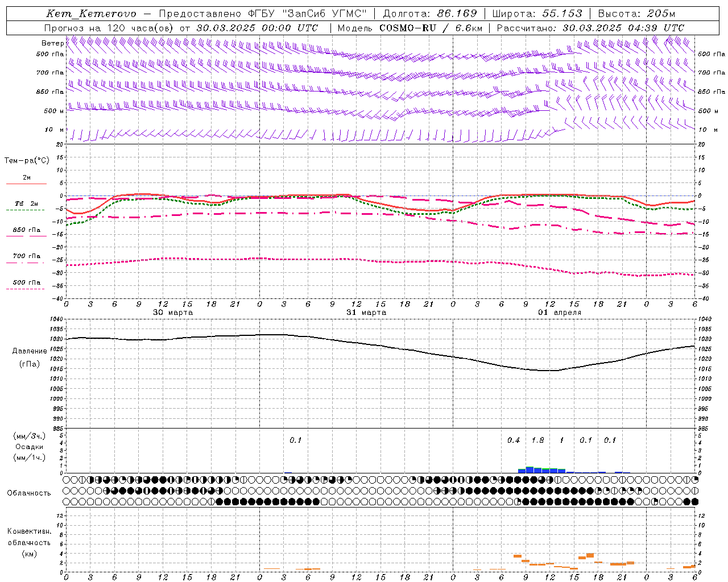Click the 30 марта date label

coord(173,313)
